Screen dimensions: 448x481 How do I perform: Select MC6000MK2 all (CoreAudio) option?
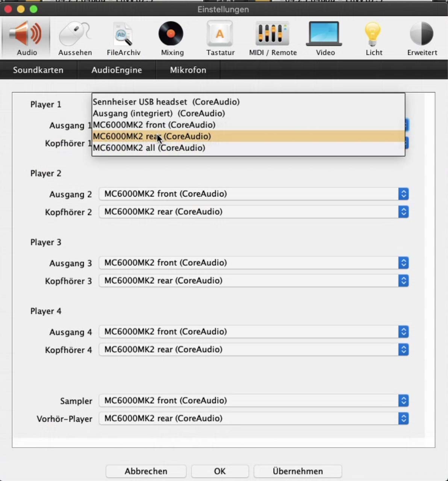149,148
